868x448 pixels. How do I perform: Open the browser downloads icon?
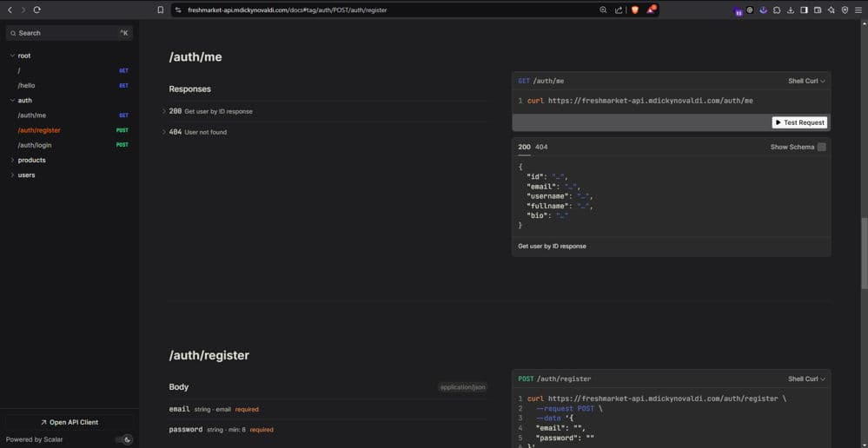coord(791,10)
